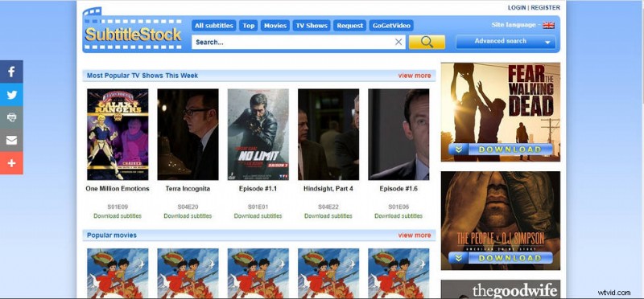Image resolution: width=644 pixels, height=299 pixels.
Task: Go to the Movies section
Action: [x=275, y=26]
